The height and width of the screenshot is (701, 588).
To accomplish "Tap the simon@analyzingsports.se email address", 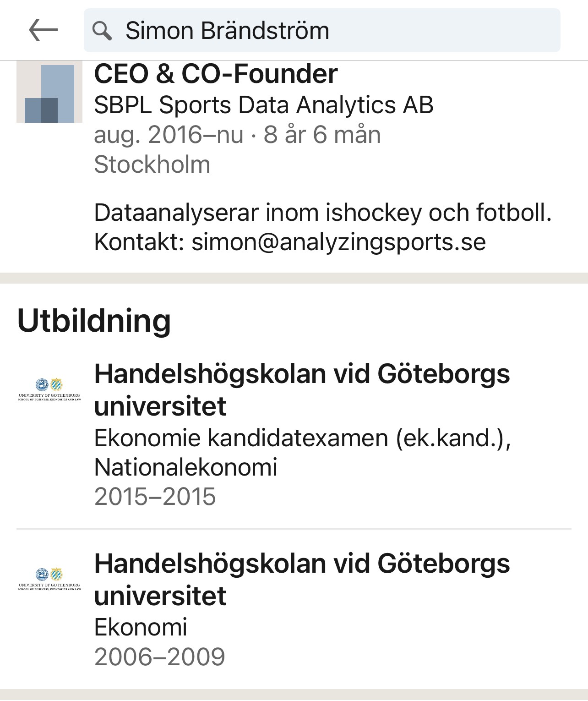I will pos(338,242).
